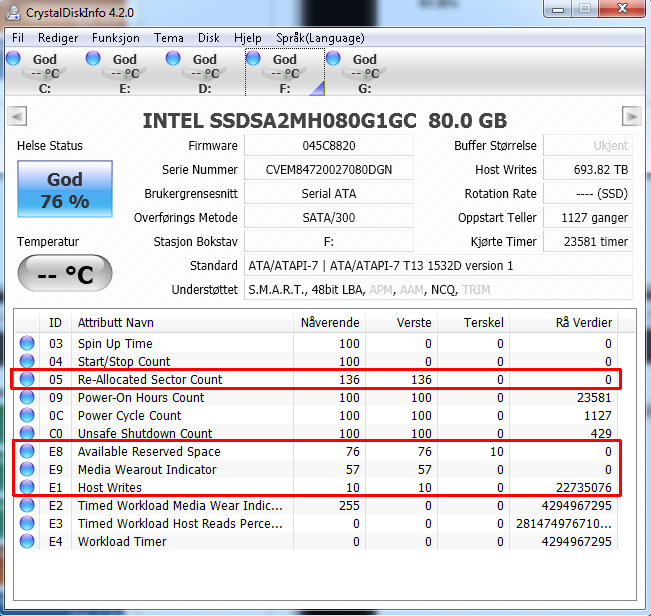Click raw value 22735076 for Host Writes
651x616 pixels.
584,487
